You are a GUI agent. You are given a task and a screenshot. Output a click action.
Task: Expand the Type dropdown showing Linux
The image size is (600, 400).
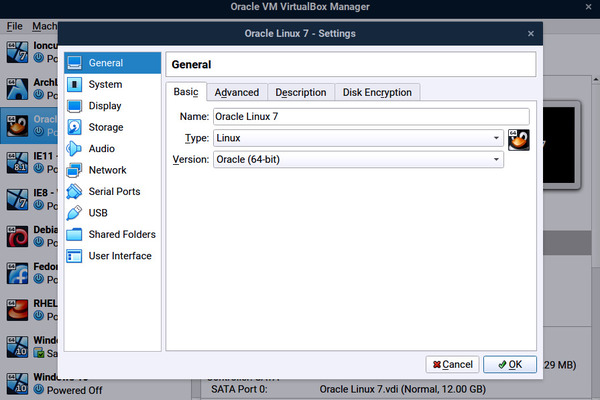pyautogui.click(x=358, y=138)
